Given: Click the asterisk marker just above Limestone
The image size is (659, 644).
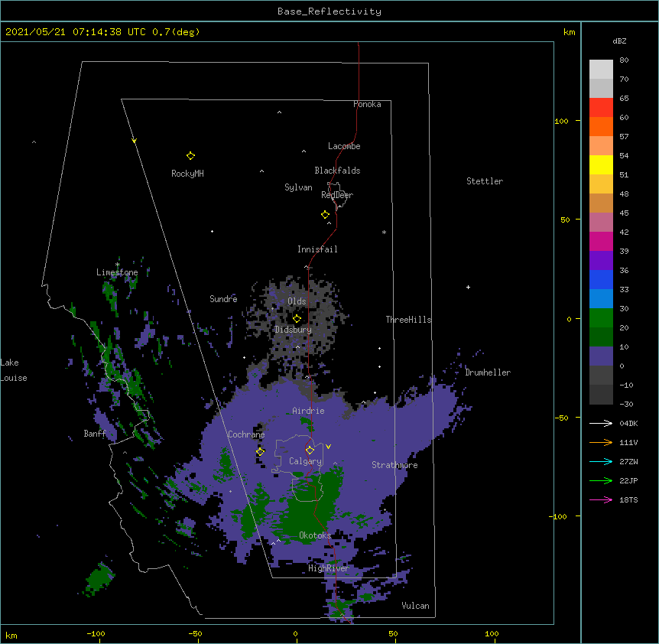Looking at the screenshot, I should tap(117, 265).
